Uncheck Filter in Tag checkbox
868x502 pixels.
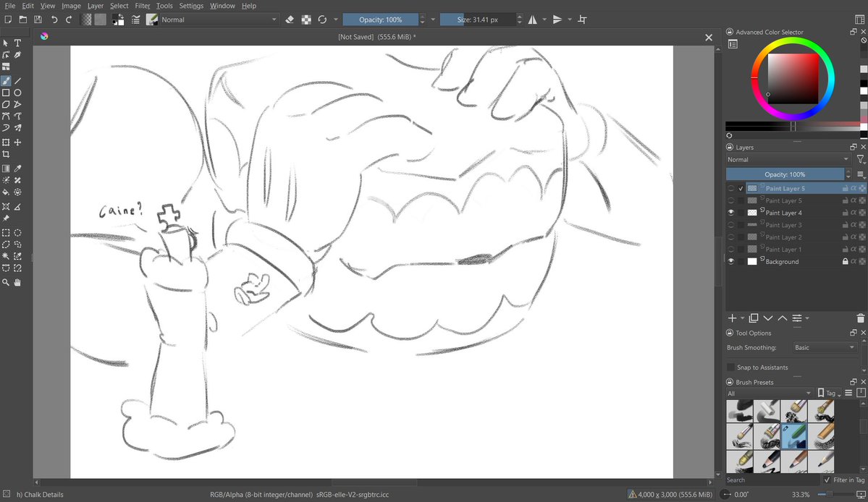tap(827, 480)
